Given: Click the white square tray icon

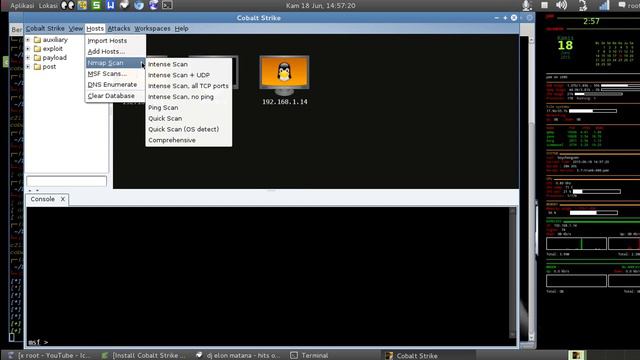Looking at the screenshot, I should pyautogui.click(x=544, y=5).
